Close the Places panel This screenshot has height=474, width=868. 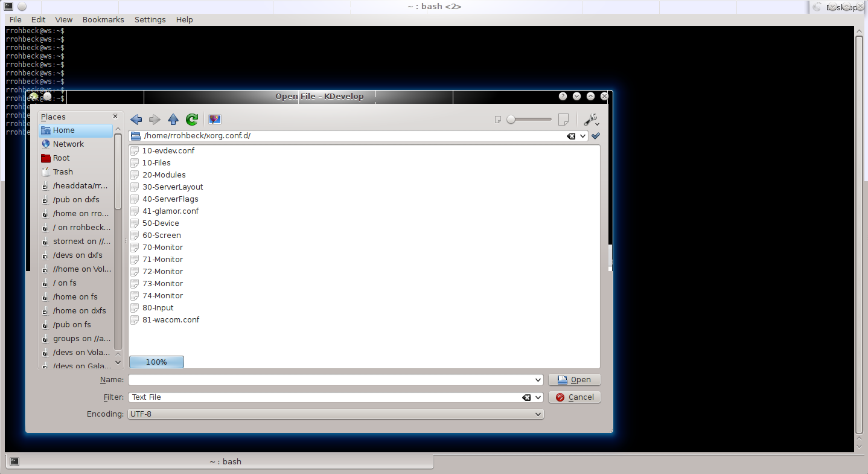(115, 117)
